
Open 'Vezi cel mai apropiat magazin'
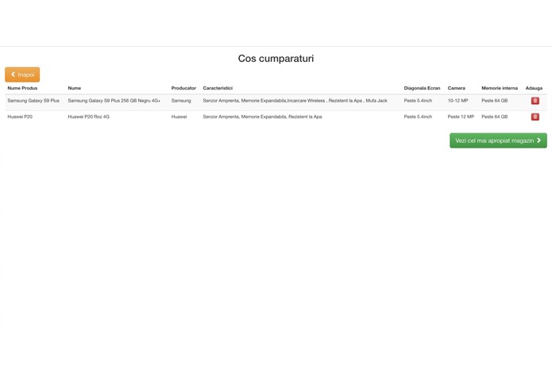coord(498,140)
